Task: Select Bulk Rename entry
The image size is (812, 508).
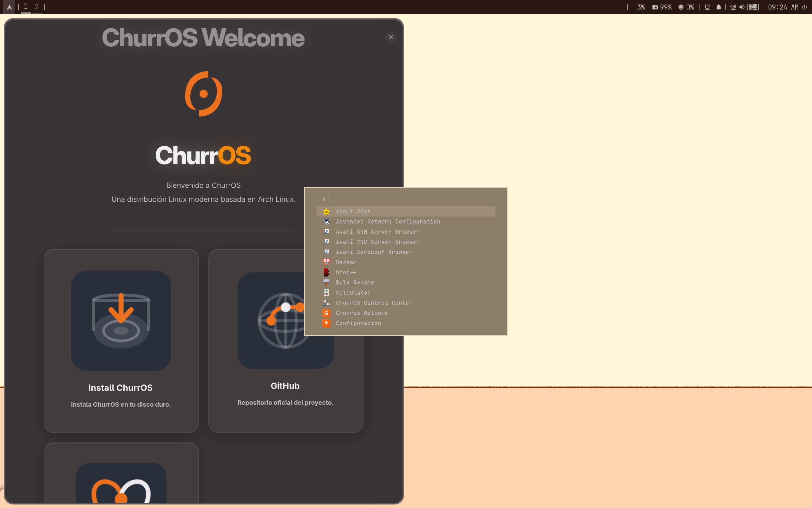Action: tap(406, 283)
